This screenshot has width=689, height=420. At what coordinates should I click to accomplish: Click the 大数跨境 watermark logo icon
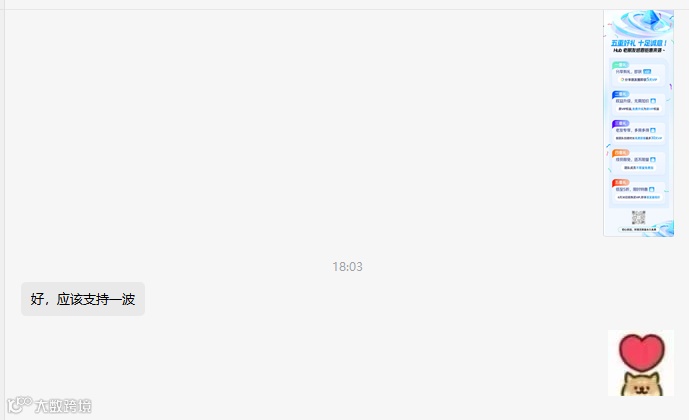(x=19, y=405)
